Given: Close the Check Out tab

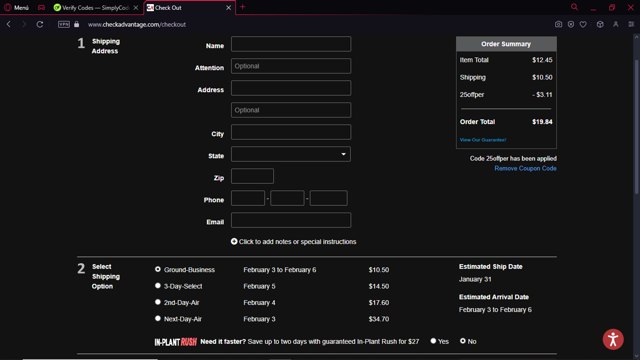Looking at the screenshot, I should (x=229, y=8).
